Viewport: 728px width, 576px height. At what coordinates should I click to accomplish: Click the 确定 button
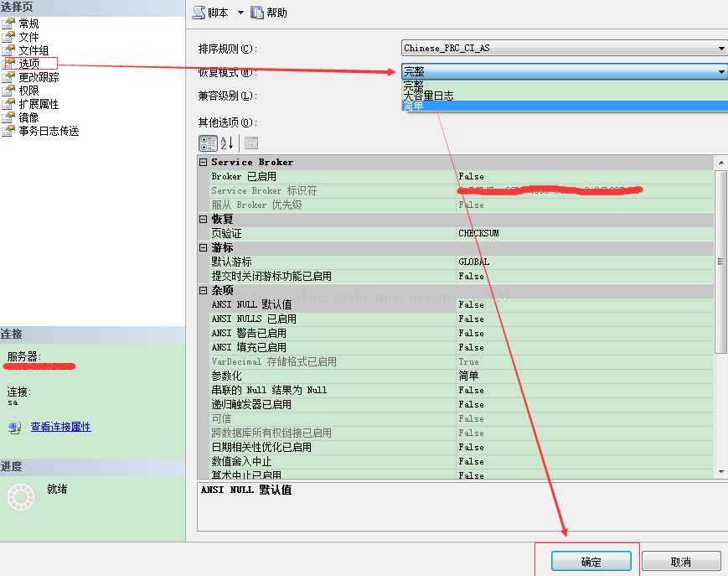591,561
